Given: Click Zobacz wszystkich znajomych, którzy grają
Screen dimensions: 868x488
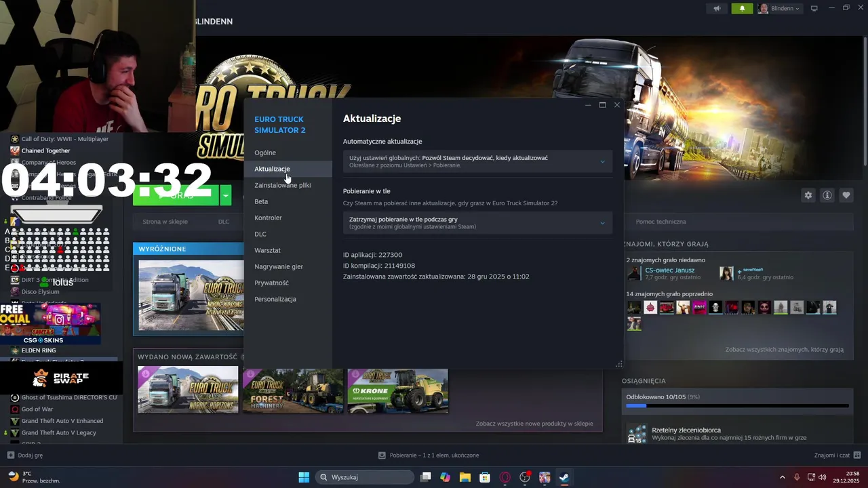Looking at the screenshot, I should tap(784, 350).
